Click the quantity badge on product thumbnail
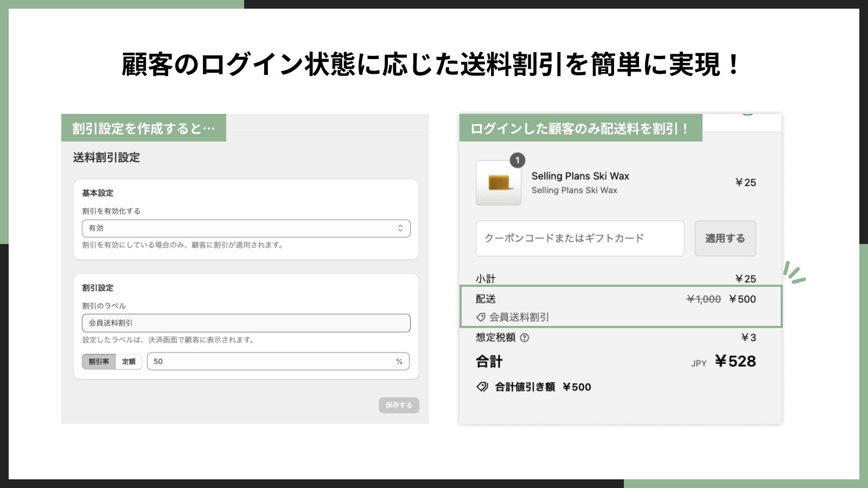This screenshot has width=868, height=488. click(518, 160)
